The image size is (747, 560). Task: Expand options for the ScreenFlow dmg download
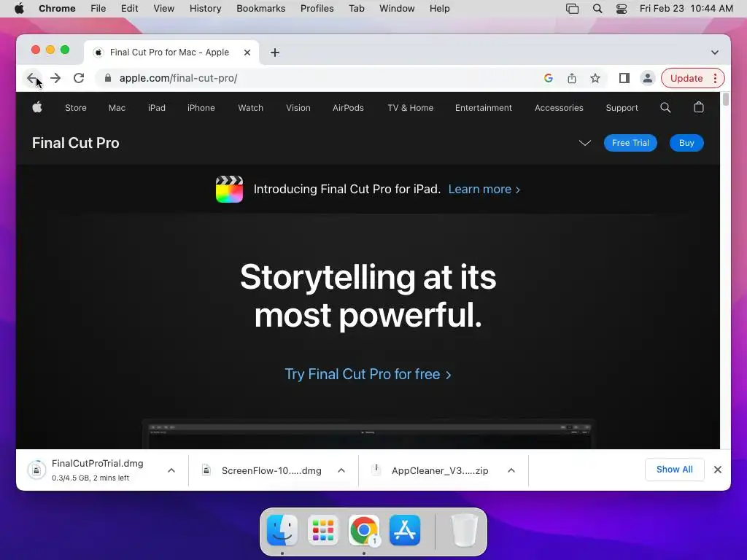pos(341,470)
